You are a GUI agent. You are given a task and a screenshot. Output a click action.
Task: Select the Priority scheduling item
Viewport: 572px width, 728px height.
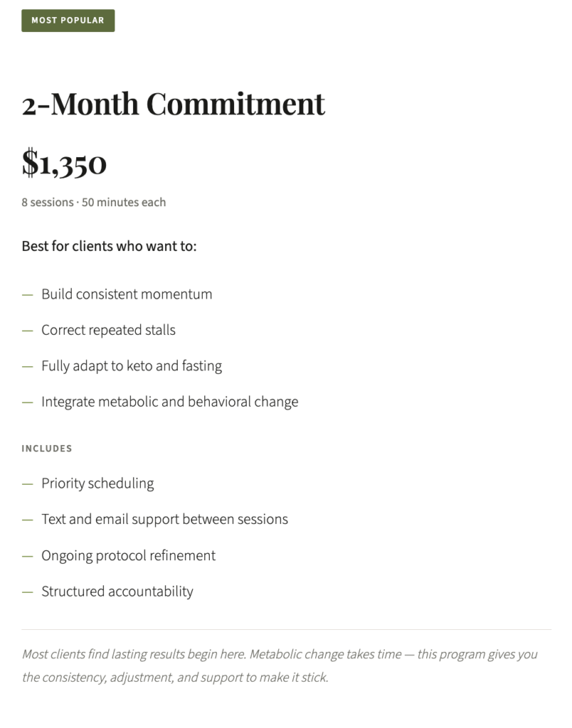pyautogui.click(x=97, y=483)
